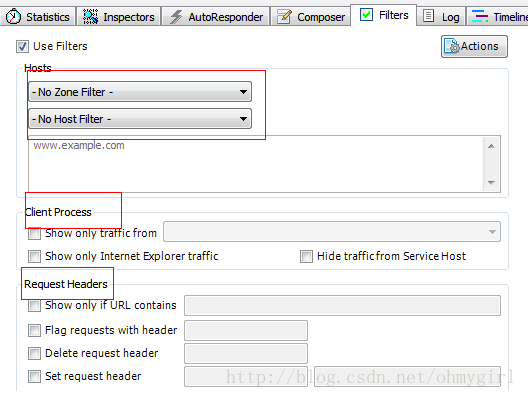Screen dimensions: 531x393
Task: Click the Set request header value field
Action: (x=407, y=376)
